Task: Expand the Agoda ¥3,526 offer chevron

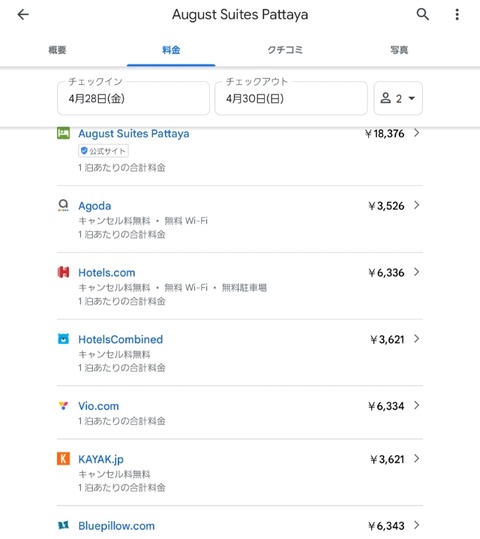Action: 417,205
